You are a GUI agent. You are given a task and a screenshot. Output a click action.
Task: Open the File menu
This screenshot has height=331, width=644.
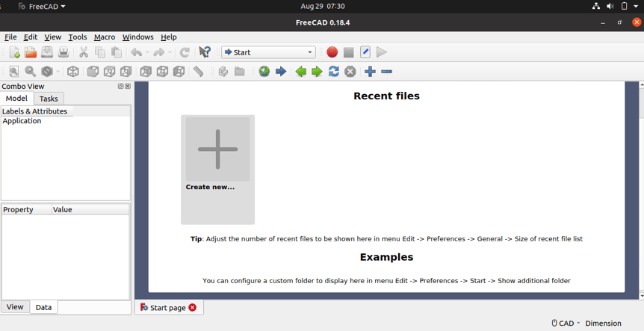click(x=10, y=37)
